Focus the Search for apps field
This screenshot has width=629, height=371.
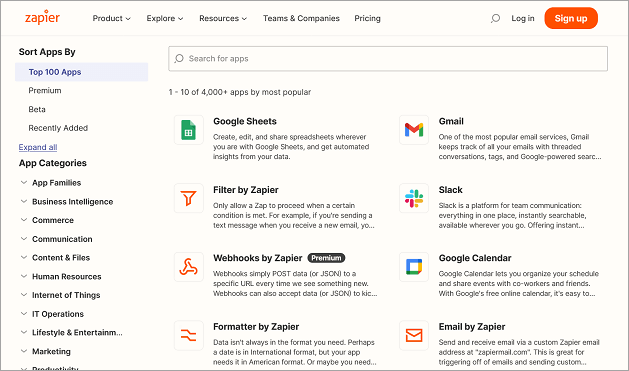click(388, 59)
